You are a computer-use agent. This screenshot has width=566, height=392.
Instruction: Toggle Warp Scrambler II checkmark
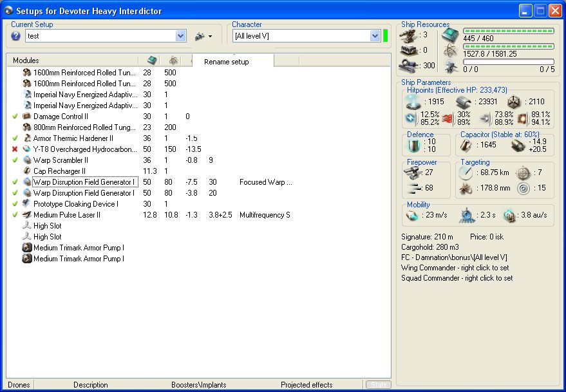[x=15, y=160]
